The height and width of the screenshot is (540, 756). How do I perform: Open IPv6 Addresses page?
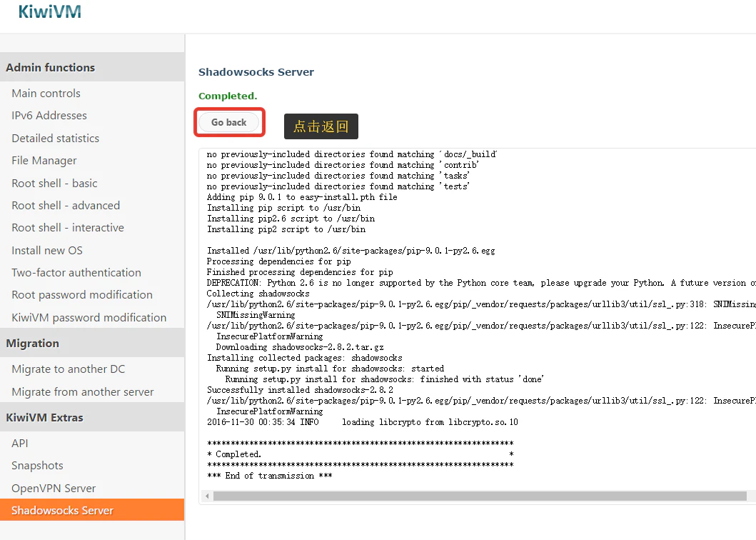click(x=49, y=116)
